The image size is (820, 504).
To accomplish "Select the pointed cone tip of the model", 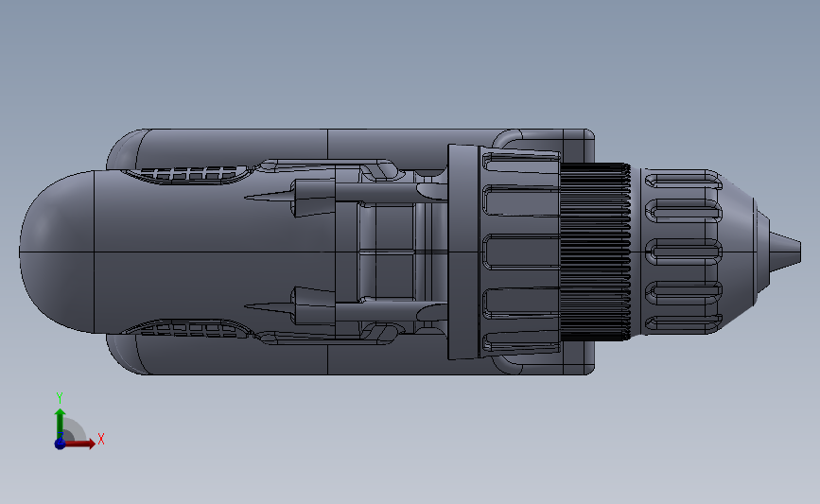I will [x=784, y=252].
